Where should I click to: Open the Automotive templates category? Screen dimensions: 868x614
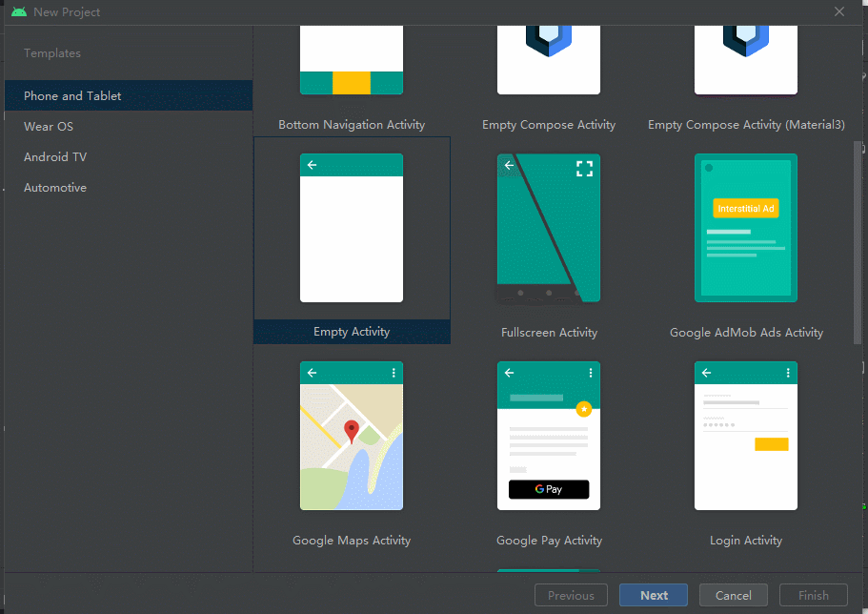pyautogui.click(x=55, y=188)
